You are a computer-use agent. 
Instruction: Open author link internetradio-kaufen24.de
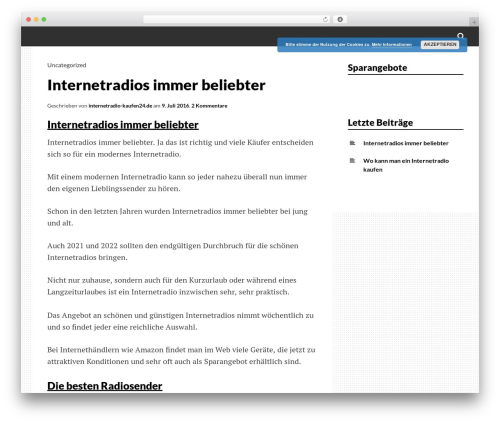120,106
